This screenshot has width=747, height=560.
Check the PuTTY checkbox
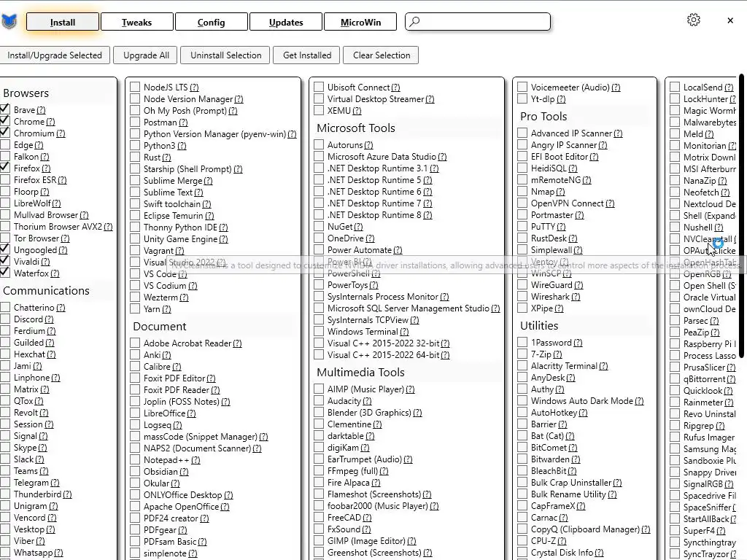click(x=522, y=226)
